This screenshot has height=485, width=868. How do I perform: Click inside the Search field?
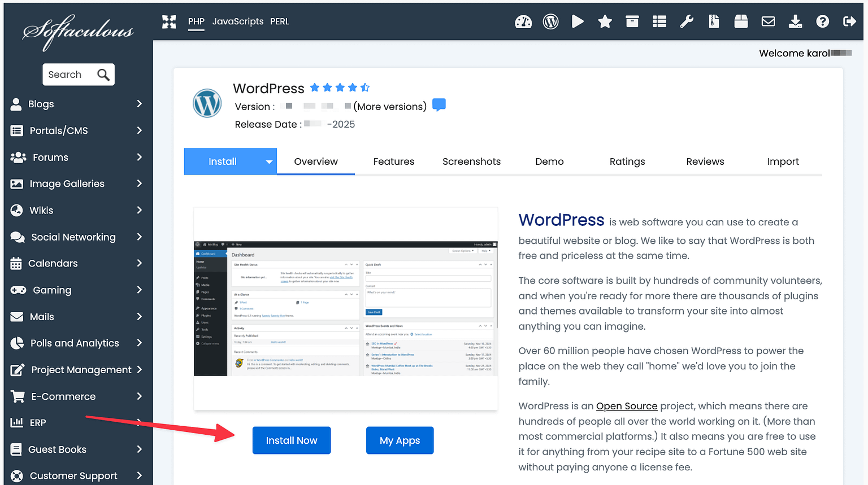(73, 74)
